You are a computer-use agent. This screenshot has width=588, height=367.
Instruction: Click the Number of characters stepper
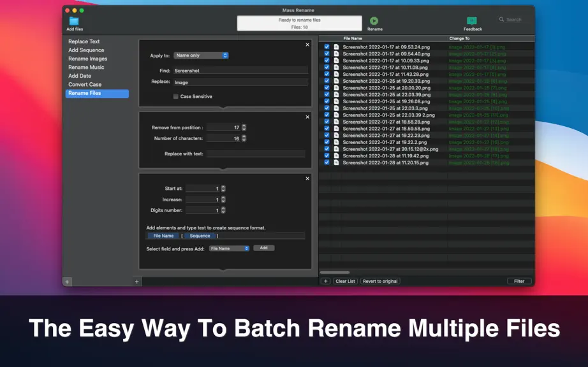point(244,138)
